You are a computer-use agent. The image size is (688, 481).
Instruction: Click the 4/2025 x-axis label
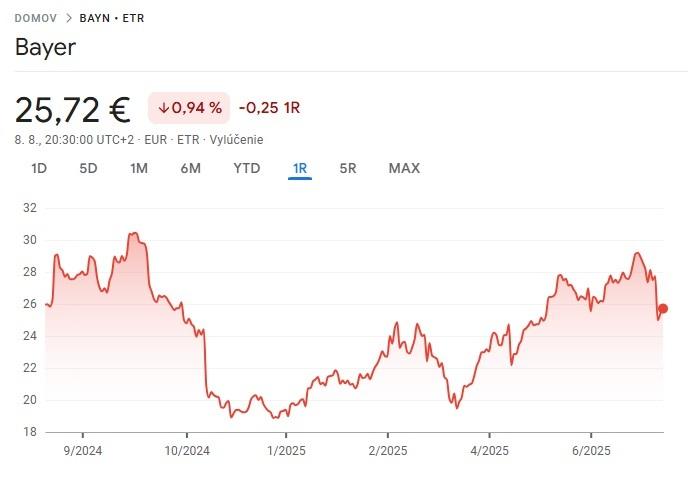tap(488, 450)
